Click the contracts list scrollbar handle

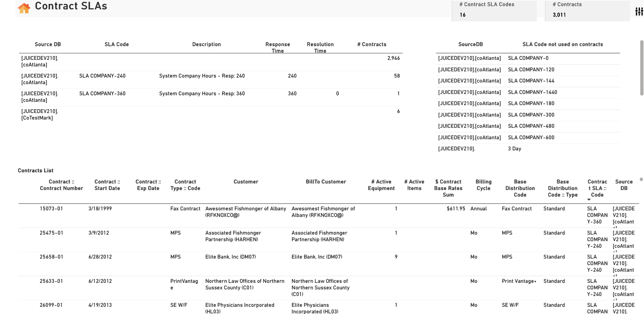[641, 179]
